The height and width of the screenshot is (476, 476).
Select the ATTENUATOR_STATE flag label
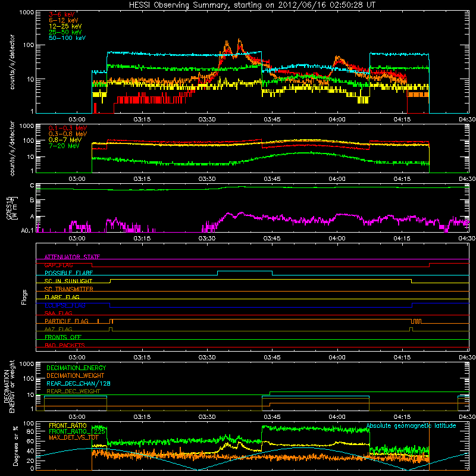point(72,257)
